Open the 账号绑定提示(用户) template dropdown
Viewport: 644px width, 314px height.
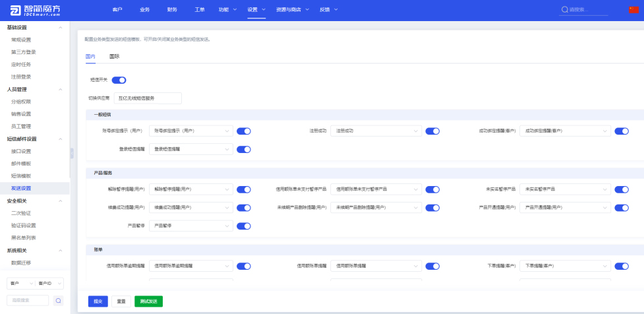pos(191,131)
